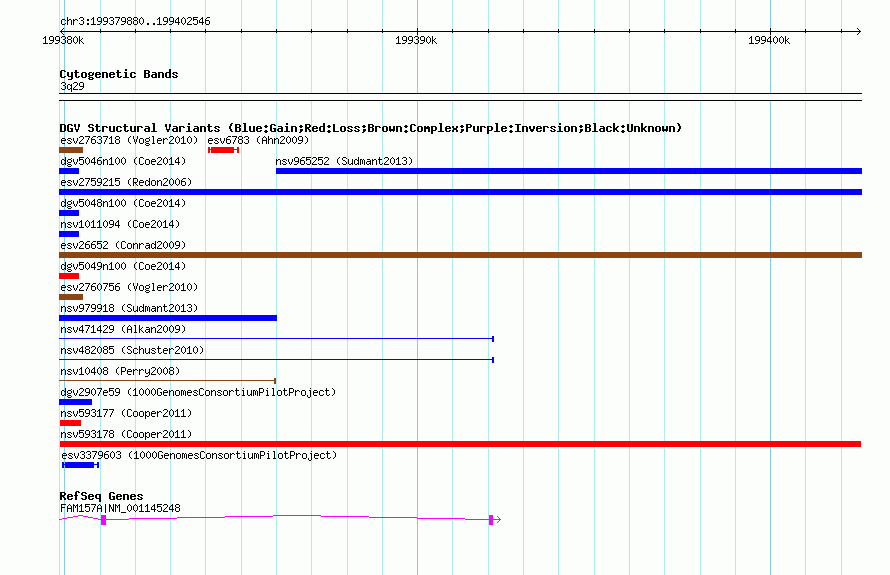Select the dgv5048n100 (Coe2014) blue bar
This screenshot has height=575, width=890.
69,213
